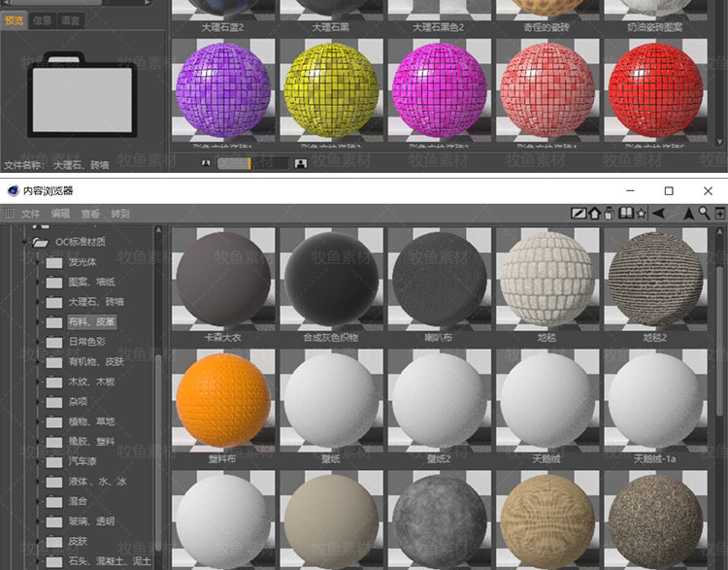Expand the 皮肤 folder arrow
Image resolution: width=728 pixels, height=570 pixels.
38,542
